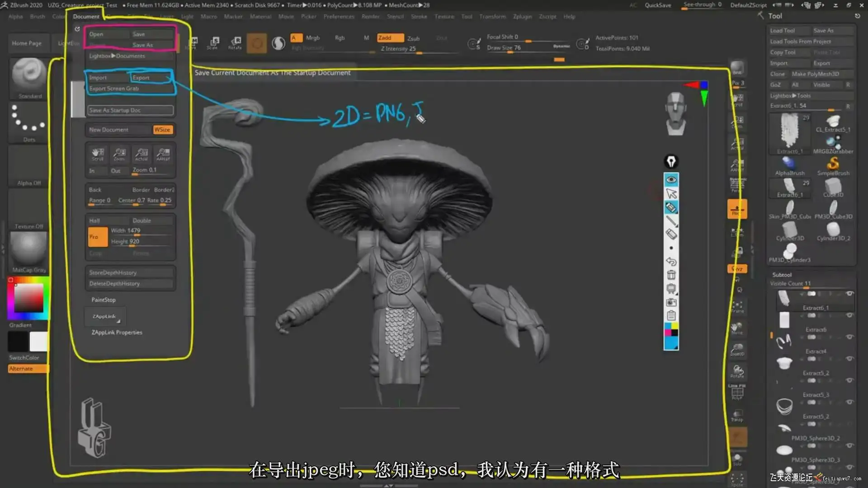Toggle visibility of Extract6_1 subtool
This screenshot has height=488, width=868.
click(849, 294)
